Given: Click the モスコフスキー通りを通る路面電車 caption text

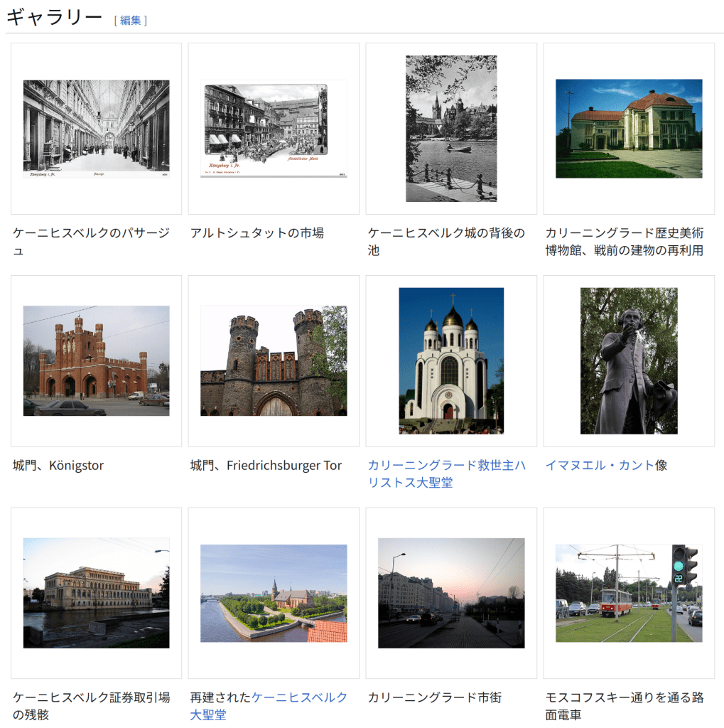Looking at the screenshot, I should point(624,697).
